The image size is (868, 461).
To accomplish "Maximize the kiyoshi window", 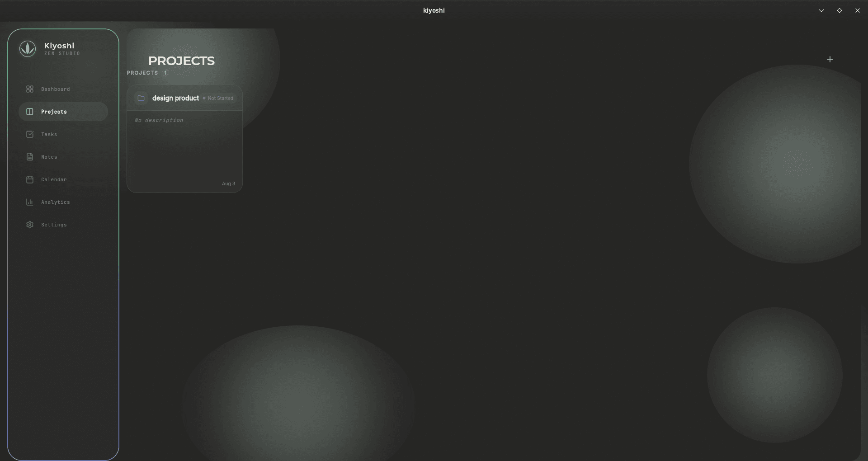I will (840, 10).
